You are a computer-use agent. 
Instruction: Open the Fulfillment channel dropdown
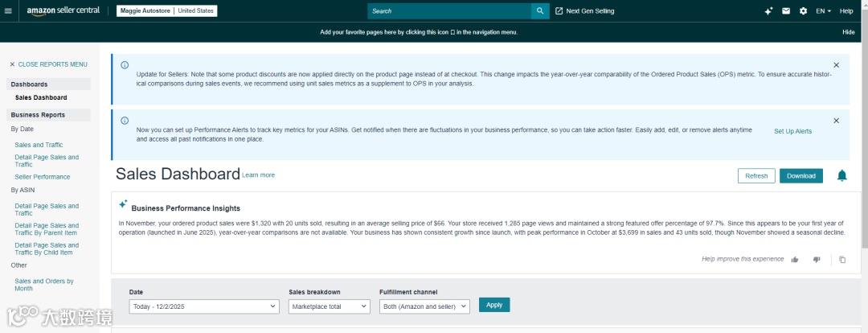pyautogui.click(x=424, y=306)
